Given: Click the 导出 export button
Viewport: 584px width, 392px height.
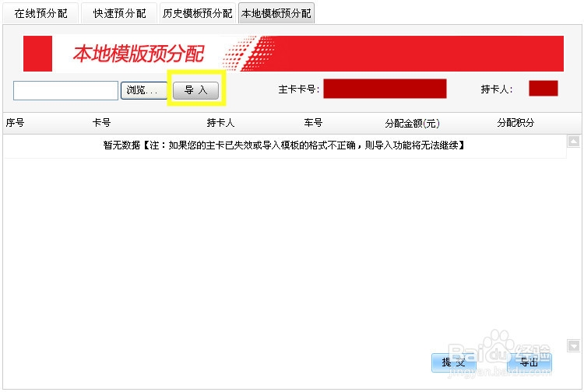Looking at the screenshot, I should pyautogui.click(x=529, y=362).
